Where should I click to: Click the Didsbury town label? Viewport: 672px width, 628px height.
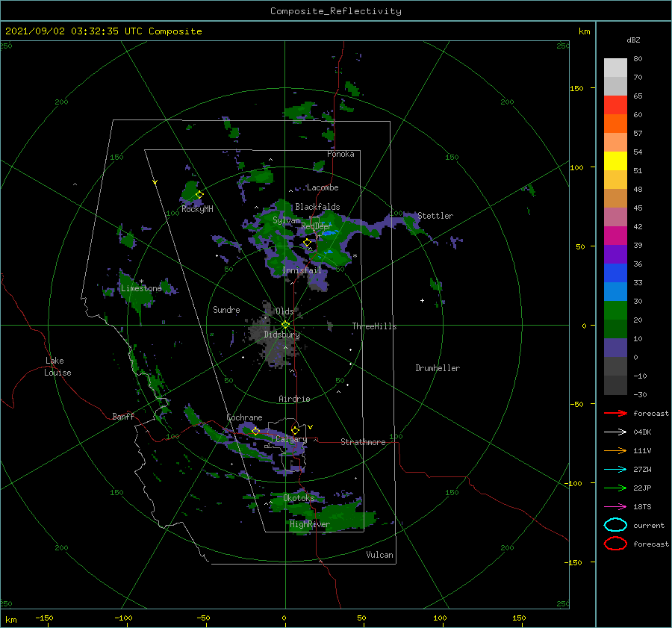coord(281,335)
